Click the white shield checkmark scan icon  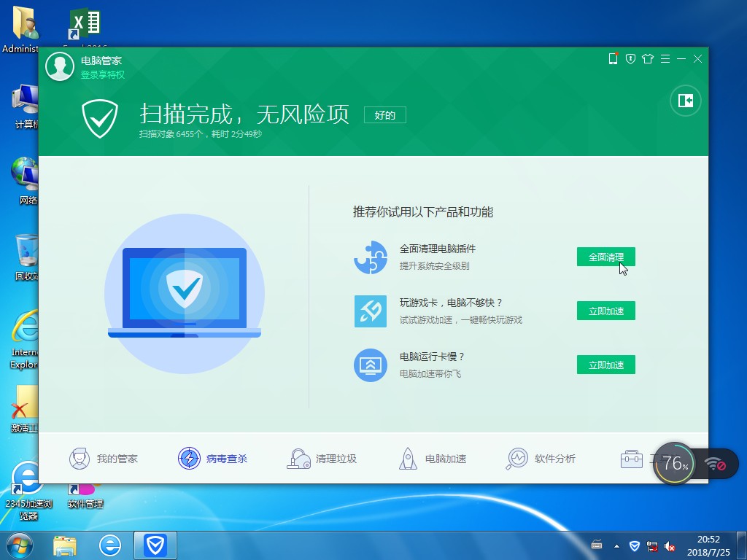[100, 119]
